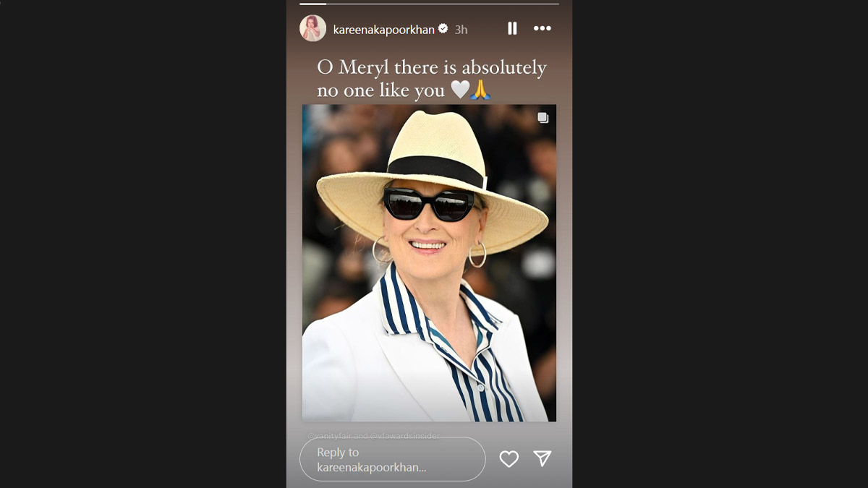Image resolution: width=868 pixels, height=488 pixels.
Task: Click the 3h timestamp
Action: (461, 30)
